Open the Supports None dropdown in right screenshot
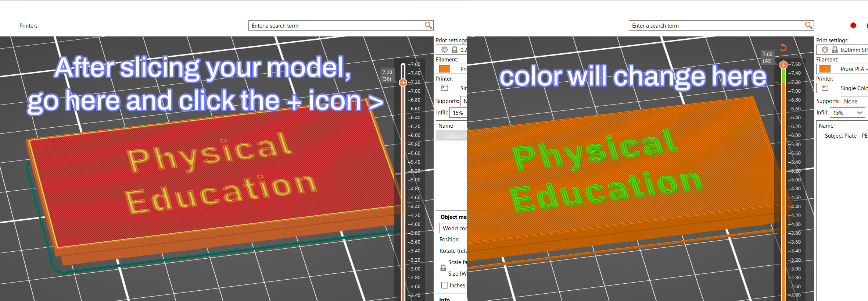Screen dimensions: 868x301 pyautogui.click(x=854, y=101)
